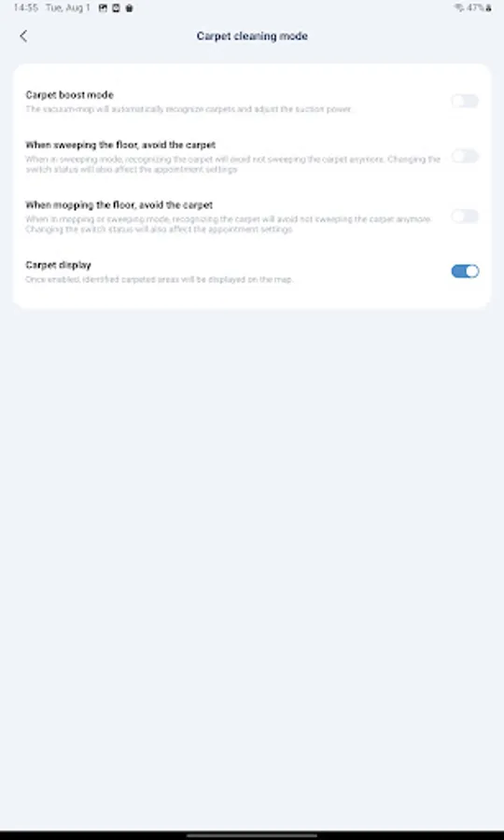504x840 pixels.
Task: Tap the suction power description text
Action: coord(189,109)
